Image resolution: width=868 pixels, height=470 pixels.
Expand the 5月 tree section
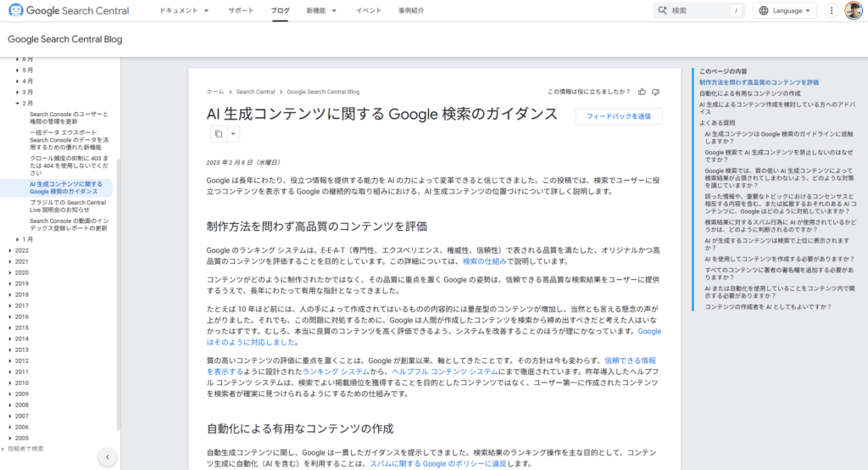click(17, 70)
